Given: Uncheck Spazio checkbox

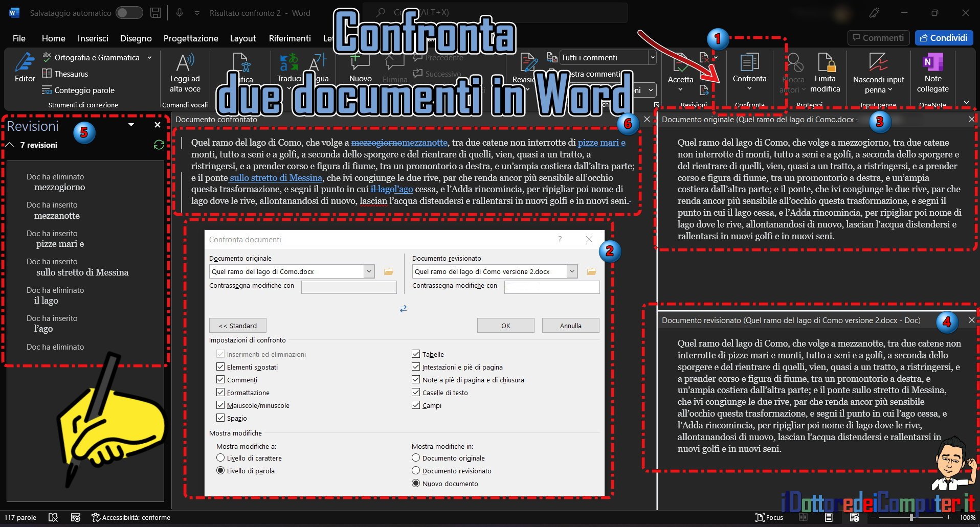Looking at the screenshot, I should [x=220, y=418].
